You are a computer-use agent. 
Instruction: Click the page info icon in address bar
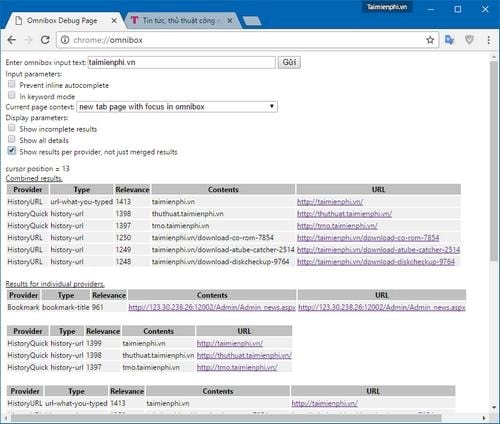pyautogui.click(x=65, y=40)
